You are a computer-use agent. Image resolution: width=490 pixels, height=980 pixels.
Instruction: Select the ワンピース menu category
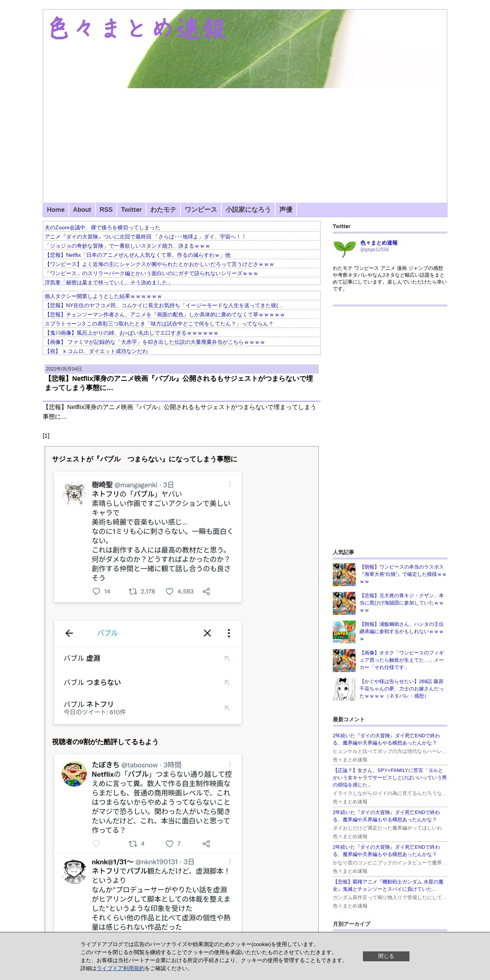[x=201, y=210]
